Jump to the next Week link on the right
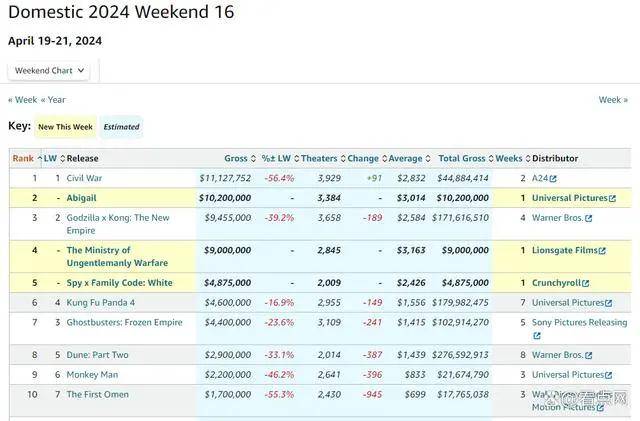This screenshot has height=421, width=640. pyautogui.click(x=613, y=100)
